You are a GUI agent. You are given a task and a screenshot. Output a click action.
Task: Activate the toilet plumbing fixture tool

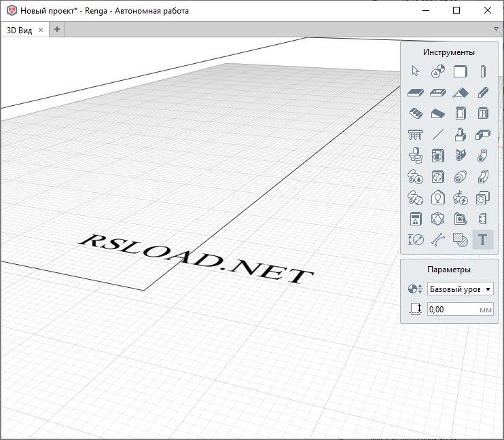[x=416, y=155]
